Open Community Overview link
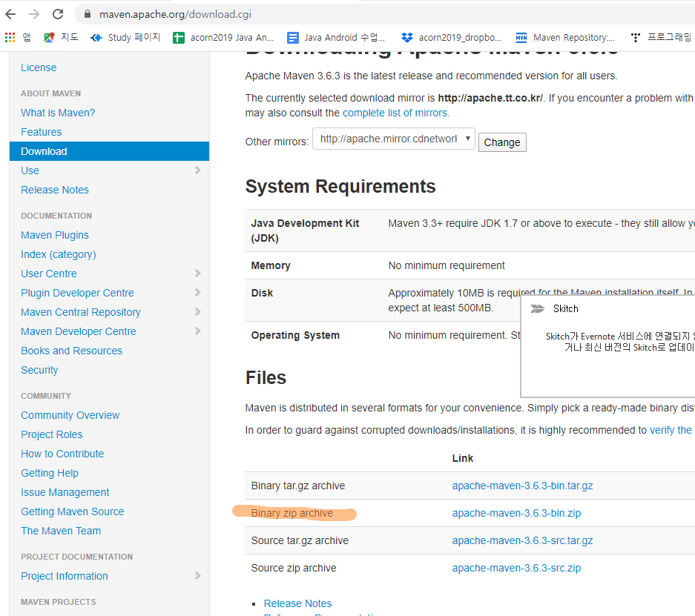Screen dimensions: 695x616 tap(70, 415)
